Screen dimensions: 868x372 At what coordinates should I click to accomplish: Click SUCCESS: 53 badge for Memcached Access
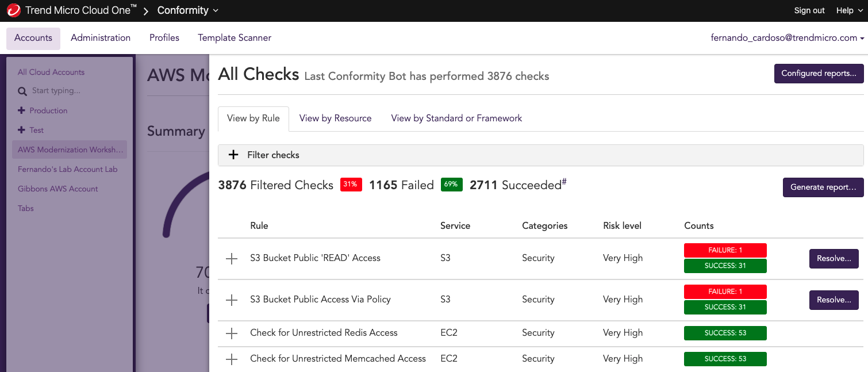725,359
